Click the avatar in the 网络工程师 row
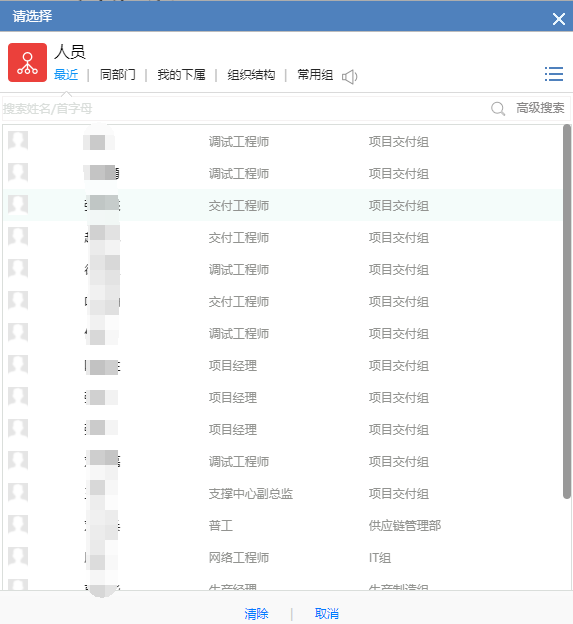The height and width of the screenshot is (624, 573). coord(18,557)
